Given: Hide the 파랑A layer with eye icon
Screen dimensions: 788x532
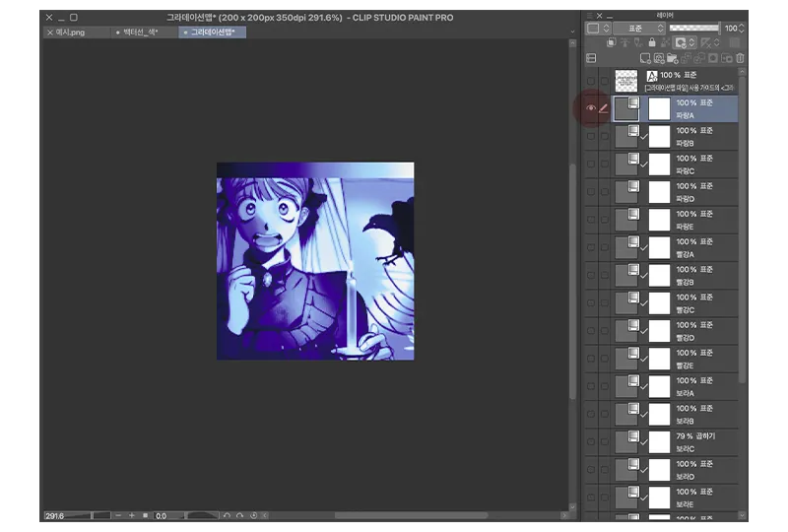Looking at the screenshot, I should pyautogui.click(x=590, y=108).
